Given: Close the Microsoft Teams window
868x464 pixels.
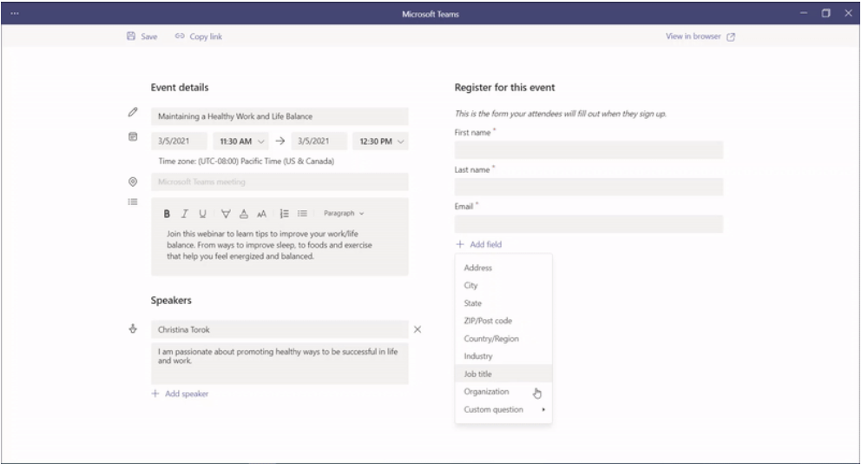Looking at the screenshot, I should [x=848, y=13].
